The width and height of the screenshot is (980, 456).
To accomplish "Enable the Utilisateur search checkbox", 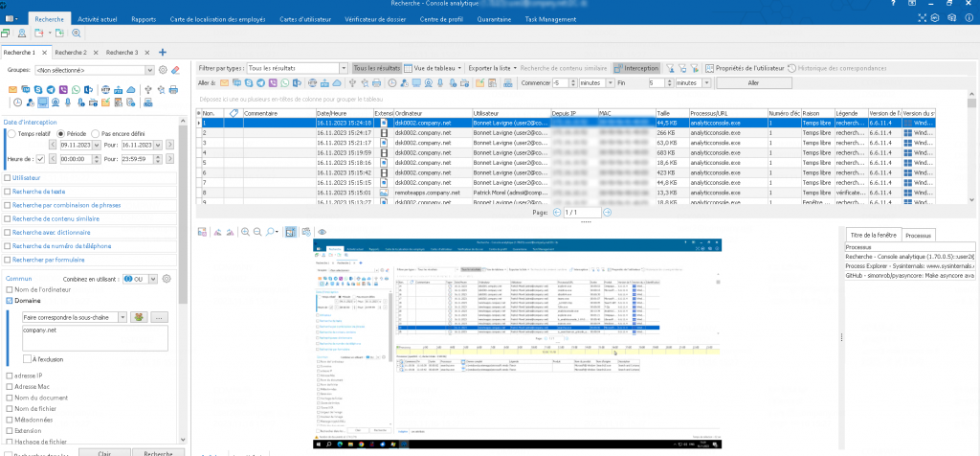I will tap(9, 178).
